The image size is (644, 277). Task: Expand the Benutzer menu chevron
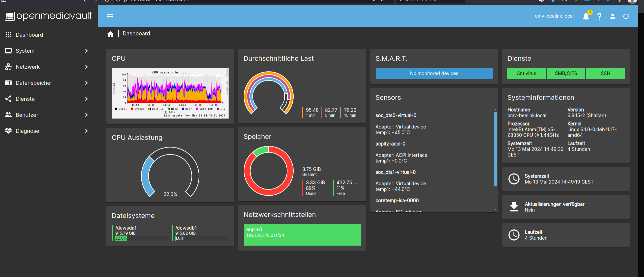[x=86, y=115]
